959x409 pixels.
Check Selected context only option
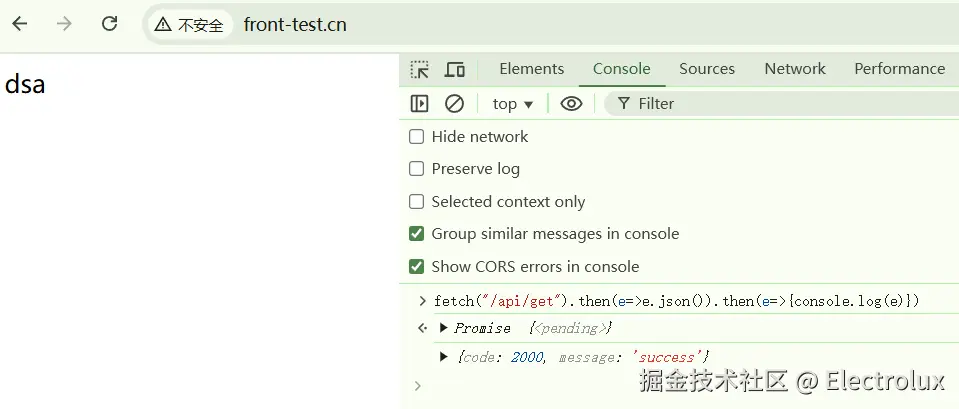coord(417,202)
